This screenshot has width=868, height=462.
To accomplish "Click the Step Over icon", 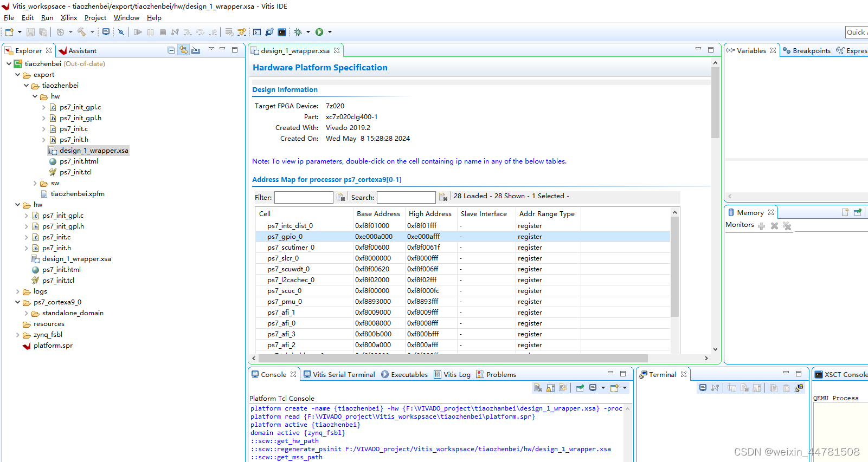I will (x=200, y=32).
